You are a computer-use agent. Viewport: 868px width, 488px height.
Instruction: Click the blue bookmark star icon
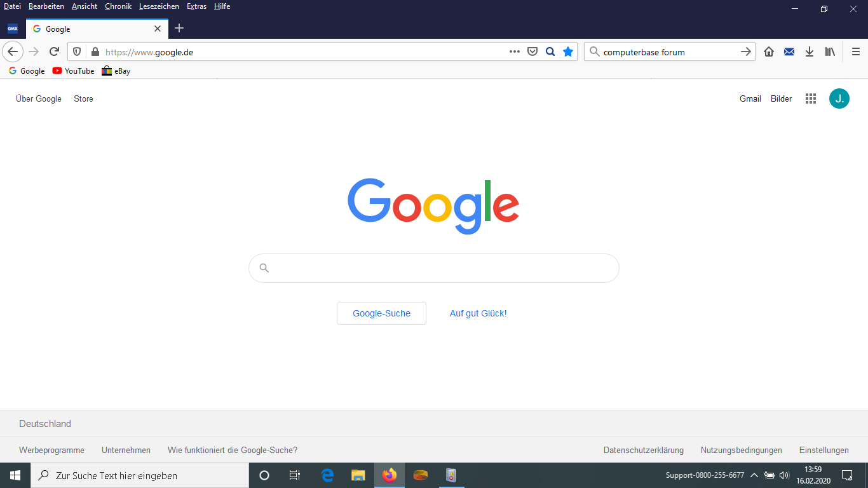(568, 51)
